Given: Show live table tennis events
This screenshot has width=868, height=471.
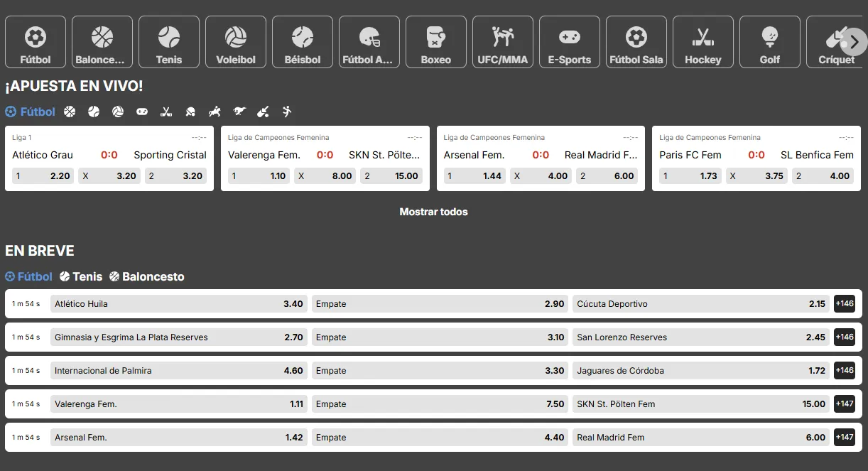Looking at the screenshot, I should point(190,112).
